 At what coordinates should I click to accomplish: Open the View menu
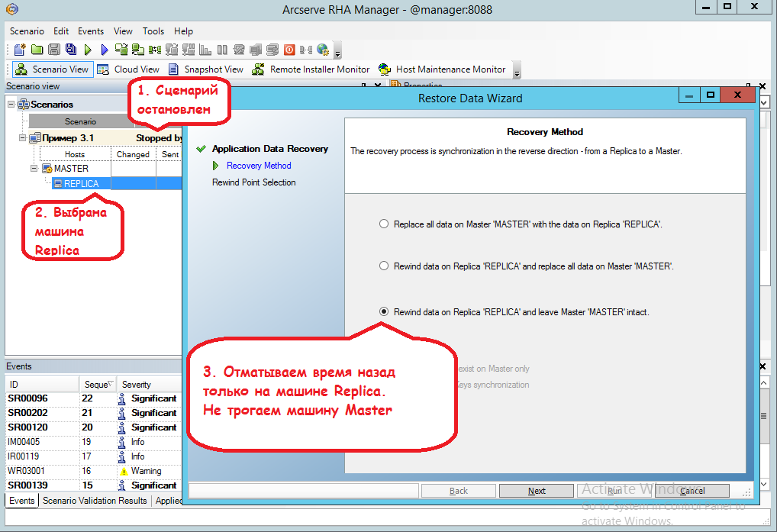click(123, 31)
